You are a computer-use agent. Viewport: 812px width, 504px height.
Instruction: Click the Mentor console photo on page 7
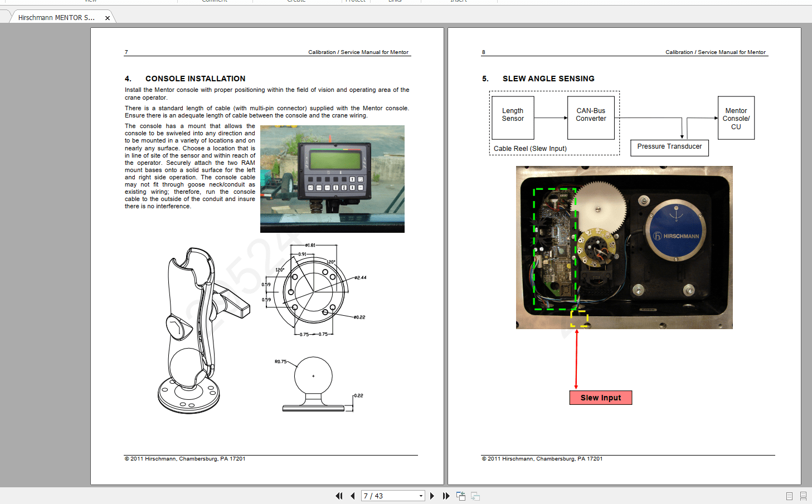pos(332,179)
